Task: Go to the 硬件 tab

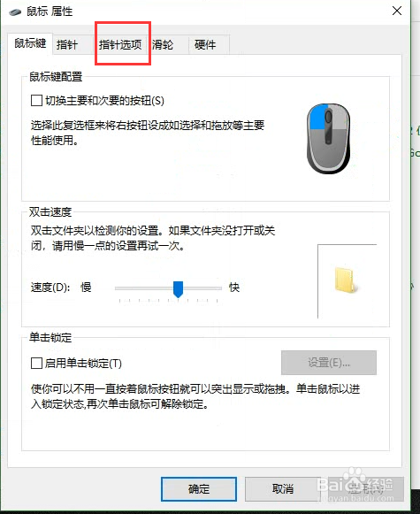Action: click(205, 44)
